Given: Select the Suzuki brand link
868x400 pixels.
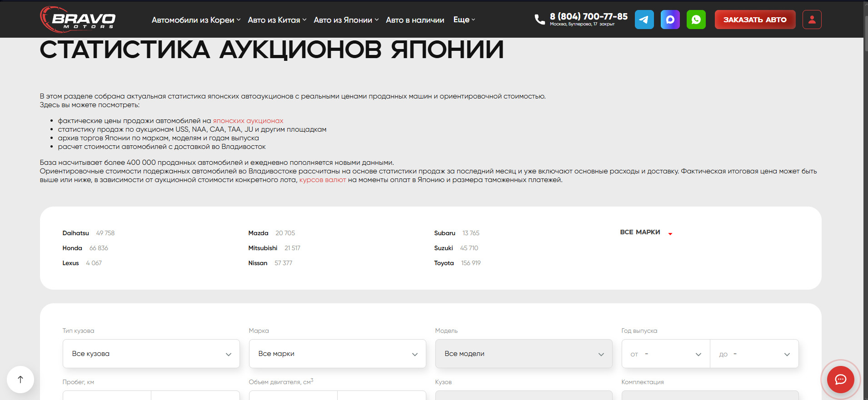Looking at the screenshot, I should pyautogui.click(x=444, y=248).
